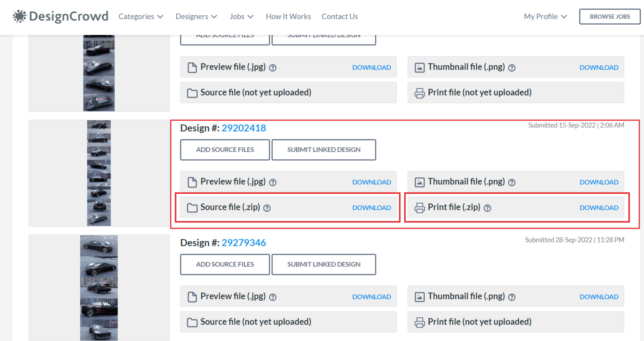This screenshot has width=644, height=341.
Task: Expand the Jobs dropdown in the navigation
Action: (x=241, y=16)
